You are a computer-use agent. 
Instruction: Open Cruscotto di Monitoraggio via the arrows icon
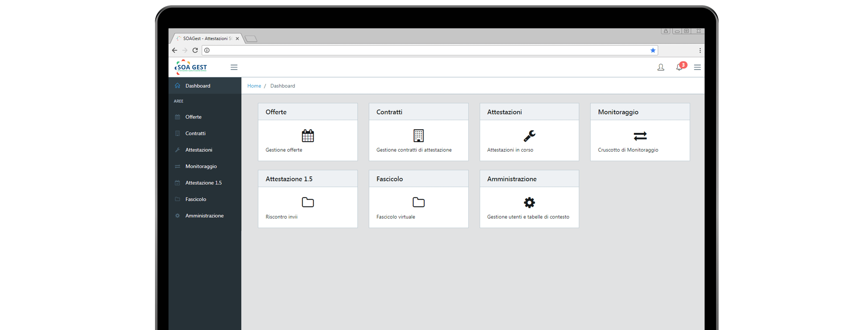[640, 136]
